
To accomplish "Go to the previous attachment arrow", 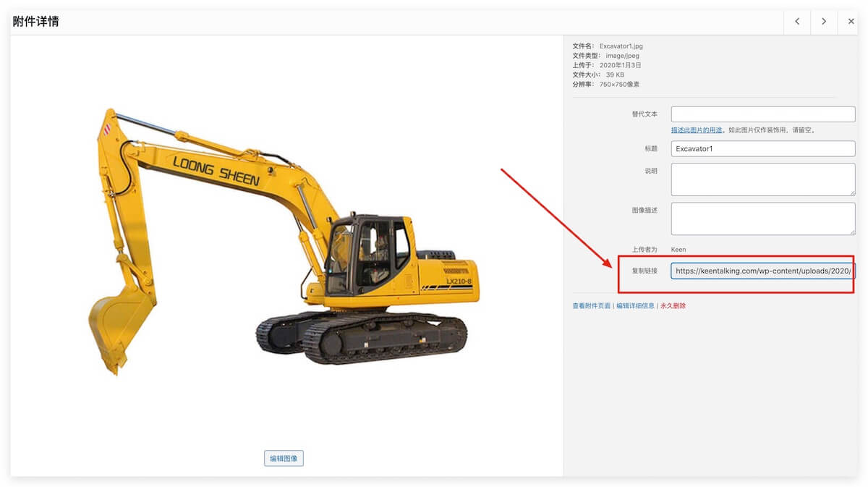I will (x=797, y=22).
